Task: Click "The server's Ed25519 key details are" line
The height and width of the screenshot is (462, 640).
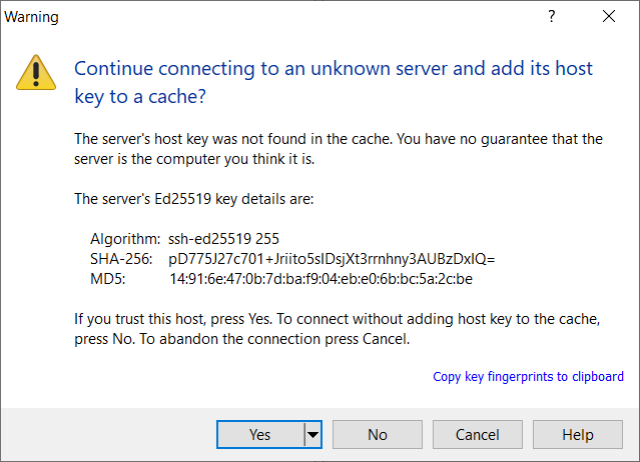Action: point(195,199)
